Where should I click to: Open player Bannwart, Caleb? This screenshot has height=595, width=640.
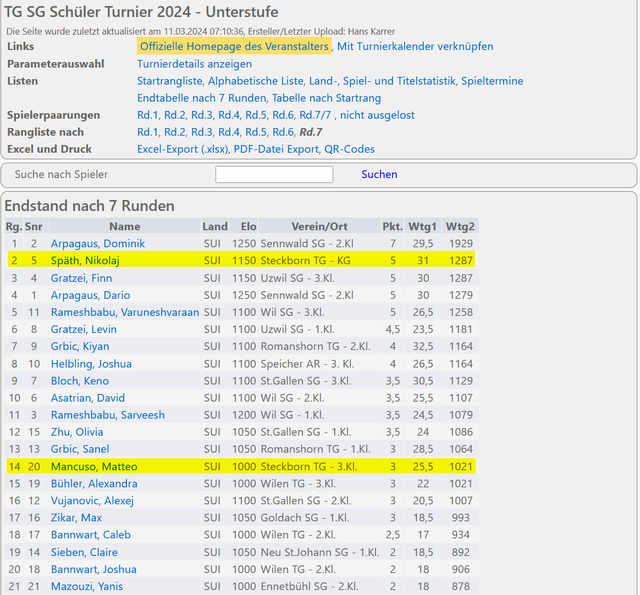[91, 535]
